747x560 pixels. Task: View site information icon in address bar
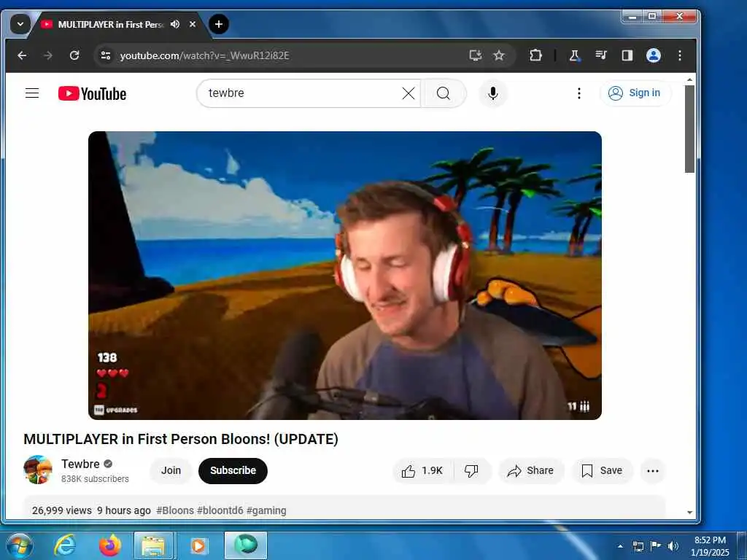(x=106, y=55)
